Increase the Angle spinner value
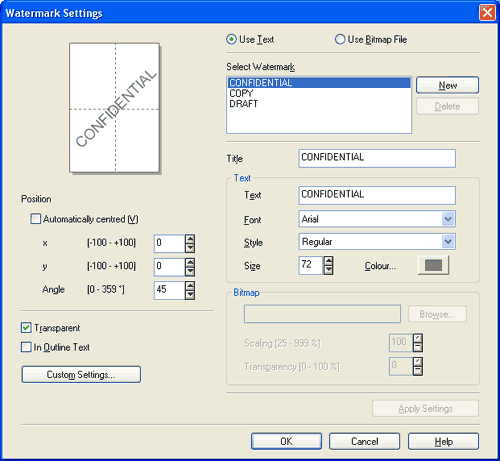Viewport: 500px width, 461px height. (190, 286)
